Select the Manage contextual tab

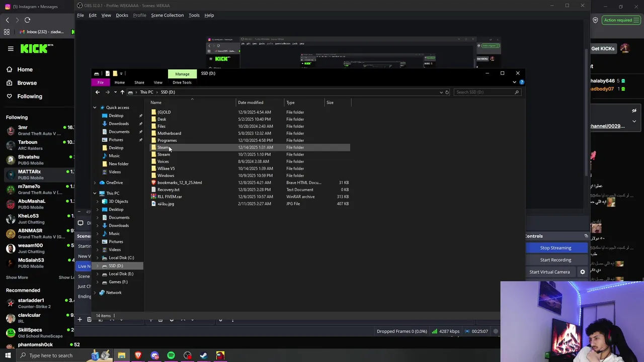click(x=182, y=74)
